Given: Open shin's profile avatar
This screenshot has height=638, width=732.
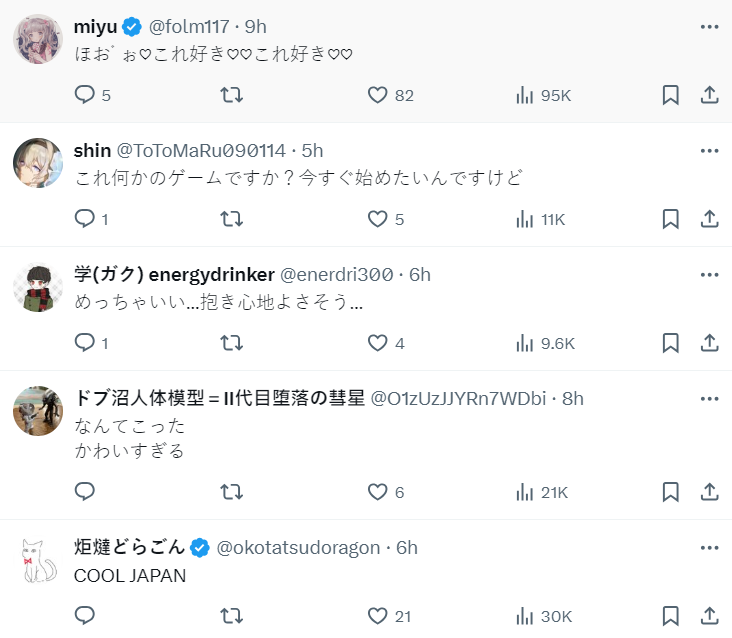Looking at the screenshot, I should [38, 163].
